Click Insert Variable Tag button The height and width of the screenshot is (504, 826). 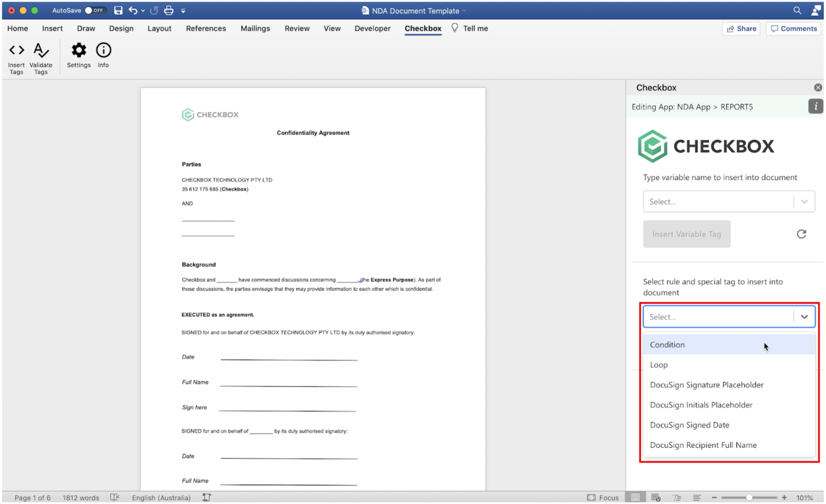coord(687,234)
